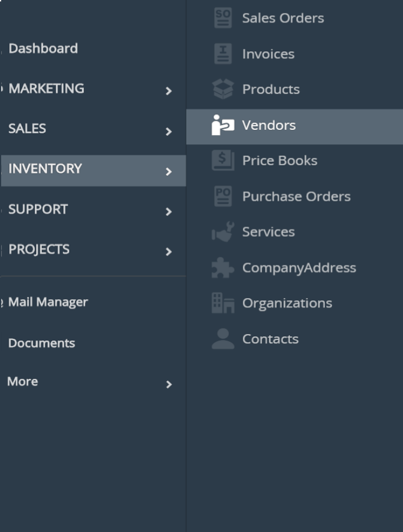This screenshot has height=532, width=403.
Task: Open Mail Manager
Action: [x=48, y=302]
